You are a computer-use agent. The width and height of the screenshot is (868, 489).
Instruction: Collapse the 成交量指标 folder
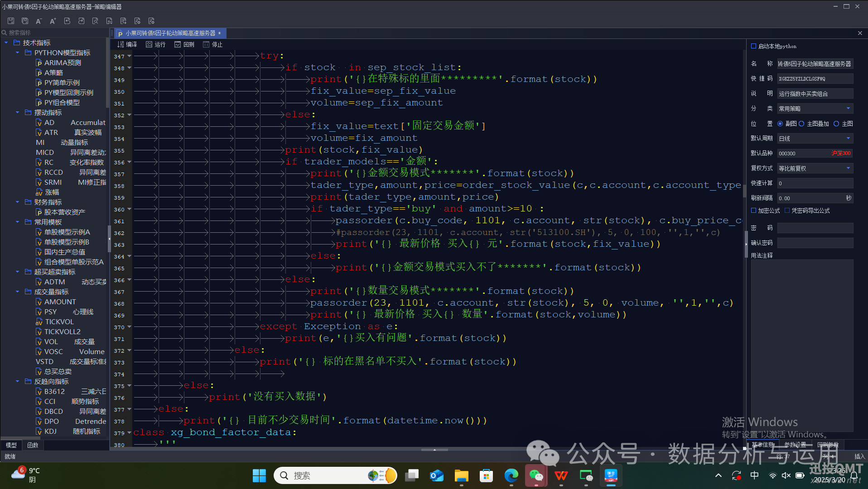click(18, 292)
